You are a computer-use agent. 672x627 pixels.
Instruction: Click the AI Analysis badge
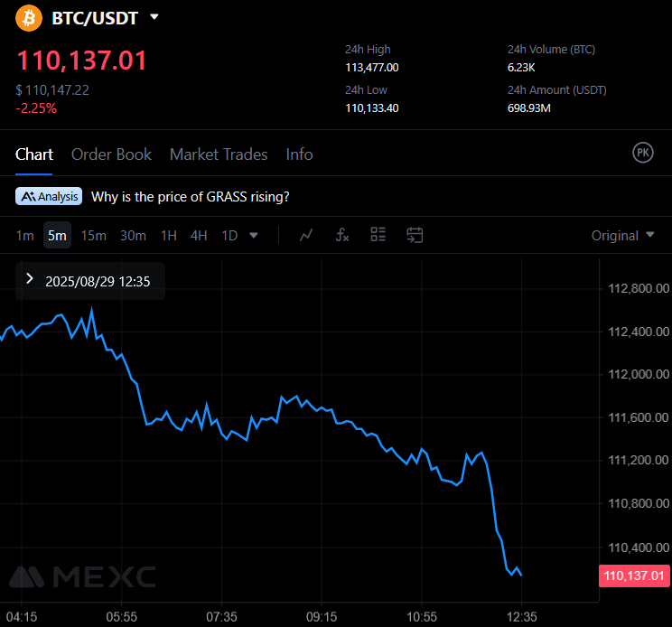click(51, 196)
